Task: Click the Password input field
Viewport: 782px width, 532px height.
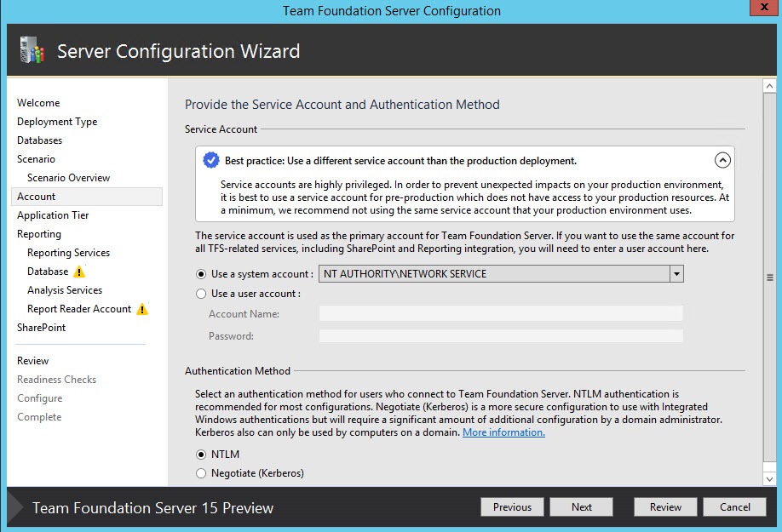Action: pyautogui.click(x=501, y=336)
